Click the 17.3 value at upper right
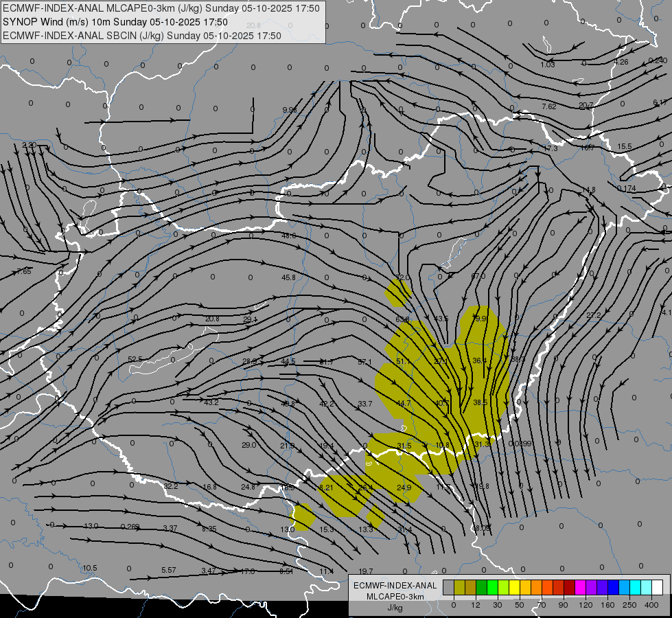This screenshot has height=618, width=672. pos(551,148)
